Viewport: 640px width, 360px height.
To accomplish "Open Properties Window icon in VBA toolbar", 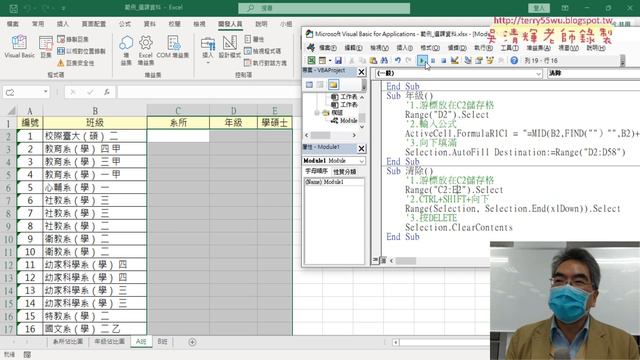I will (479, 60).
